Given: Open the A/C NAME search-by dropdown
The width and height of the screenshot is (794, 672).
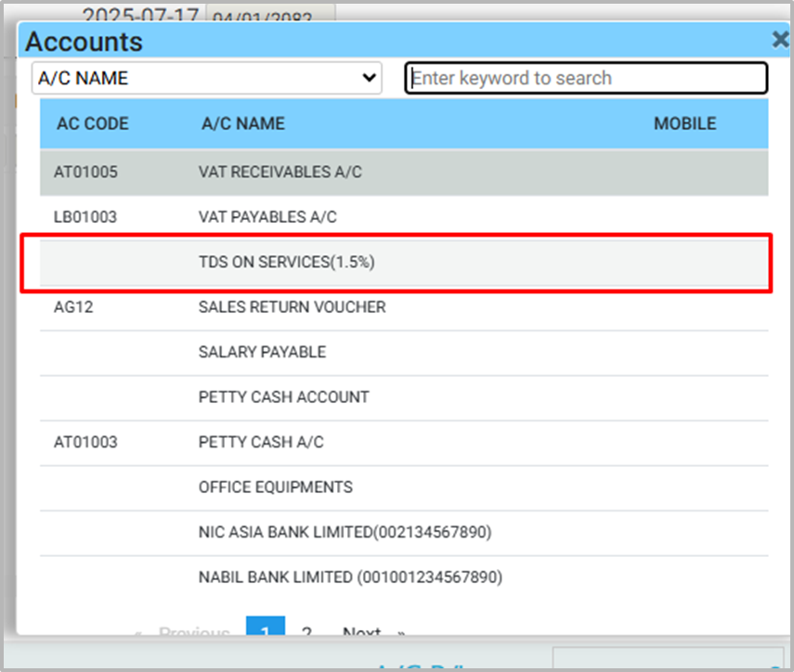Looking at the screenshot, I should [206, 79].
